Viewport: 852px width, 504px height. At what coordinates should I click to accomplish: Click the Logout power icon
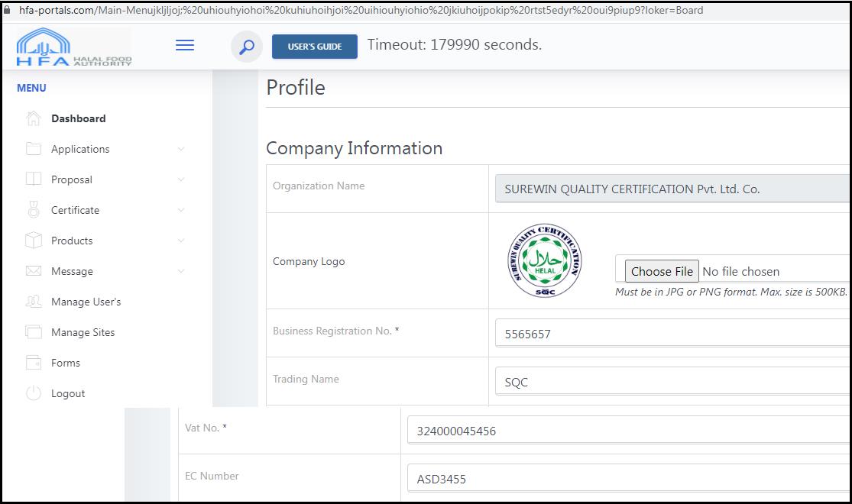(x=34, y=393)
